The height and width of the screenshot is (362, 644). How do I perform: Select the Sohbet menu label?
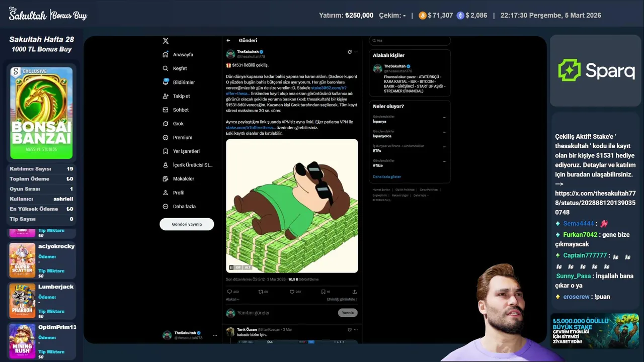pyautogui.click(x=181, y=110)
